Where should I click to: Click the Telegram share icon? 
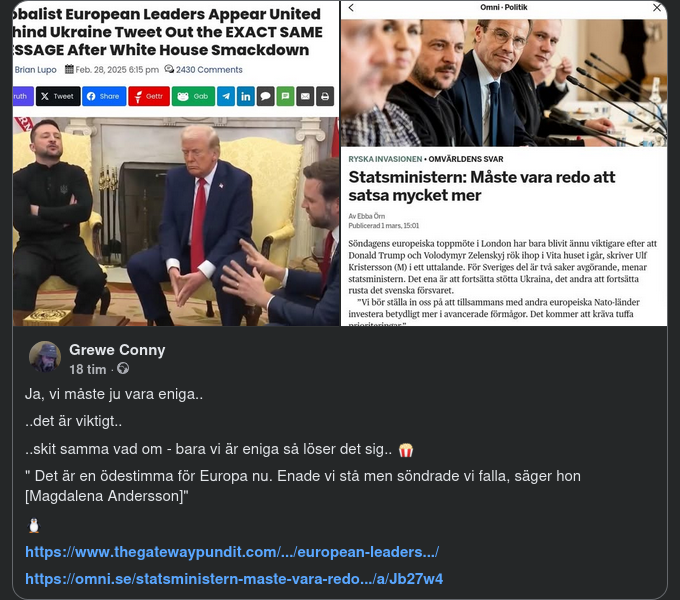(x=226, y=96)
